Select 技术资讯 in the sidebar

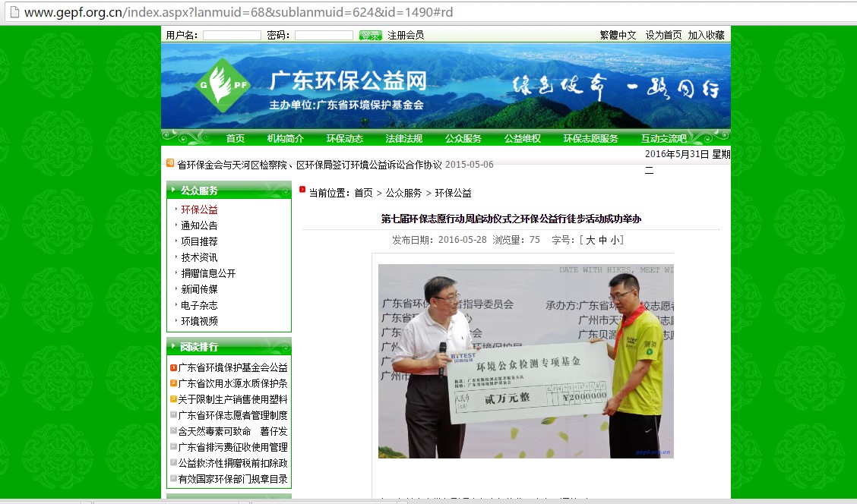click(200, 257)
